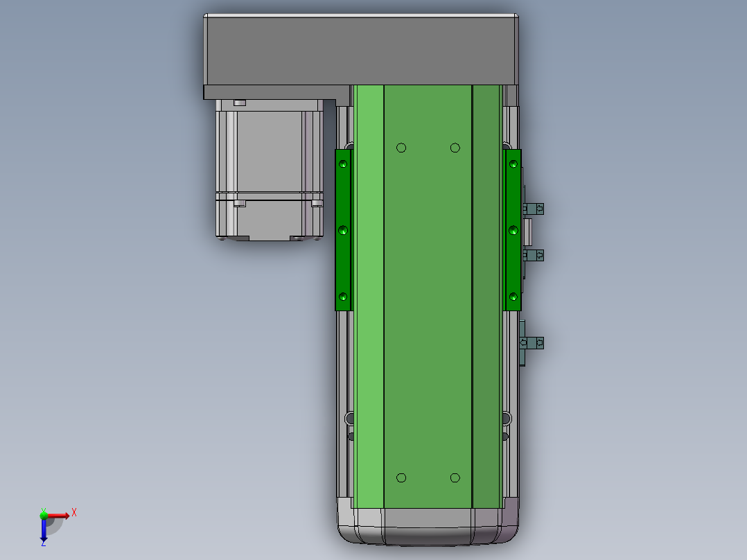
Task: Select the gray stepper motor body
Action: tap(270, 170)
